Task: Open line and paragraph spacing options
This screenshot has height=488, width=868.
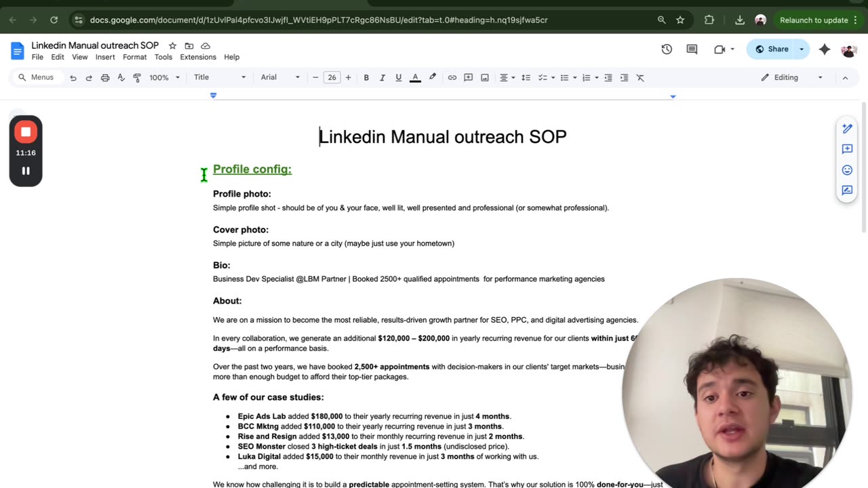Action: [526, 77]
